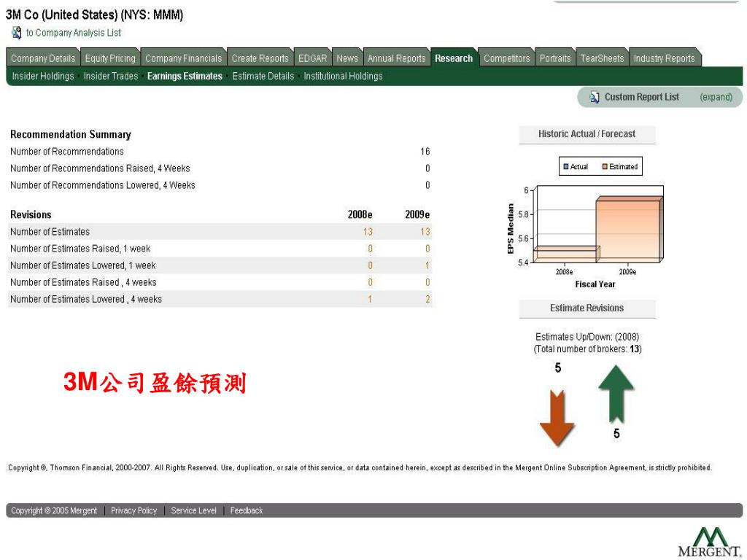Click the Estimate Revisions header
This screenshot has height=560, width=747.
click(587, 308)
